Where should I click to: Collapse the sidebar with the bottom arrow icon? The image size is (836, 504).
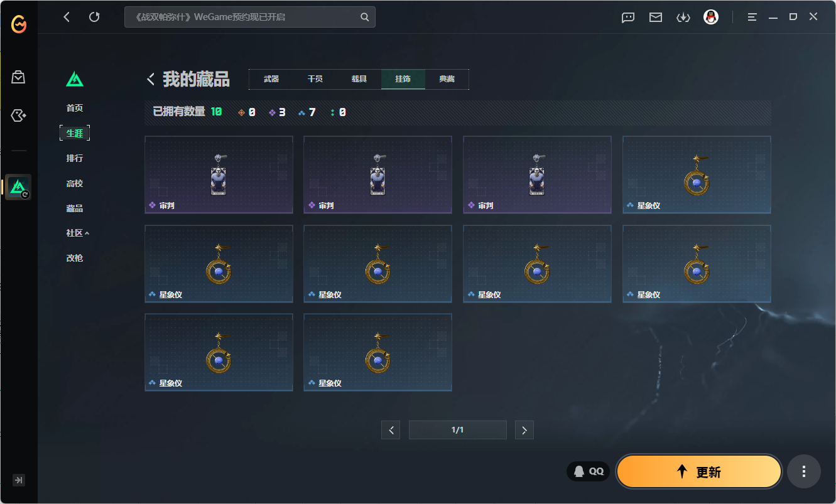tap(19, 480)
